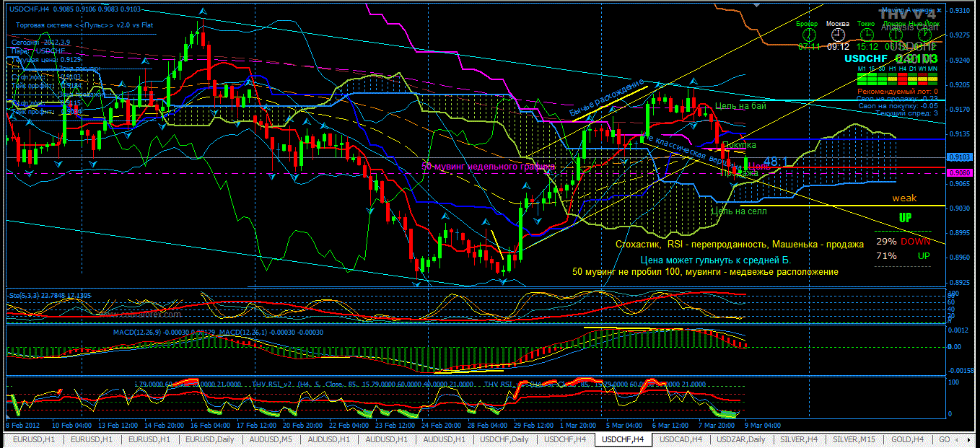Click the W1 timeframe label in the signal grid
This screenshot has width=980, height=448.
(x=922, y=69)
